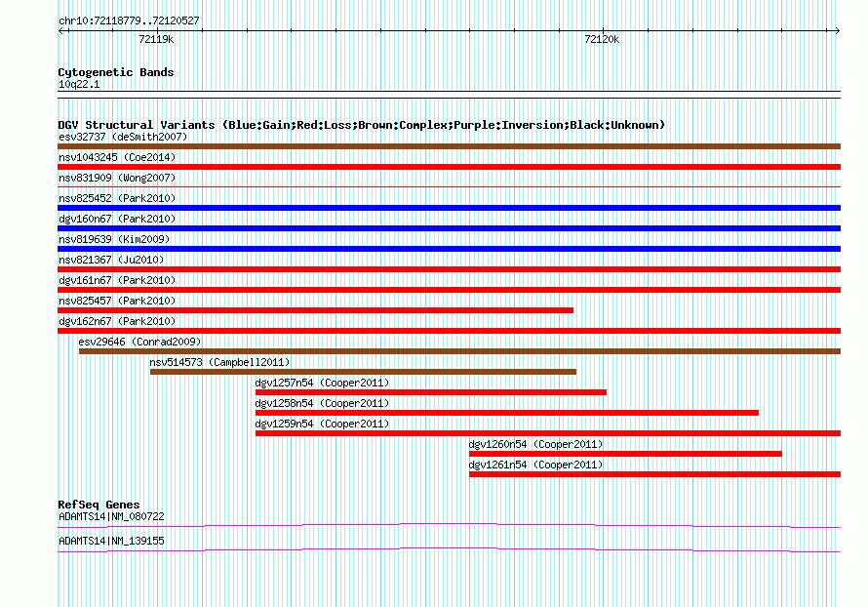The image size is (868, 607).
Task: Click the dgv1259n54 (Cooper2011) label
Action: click(322, 424)
